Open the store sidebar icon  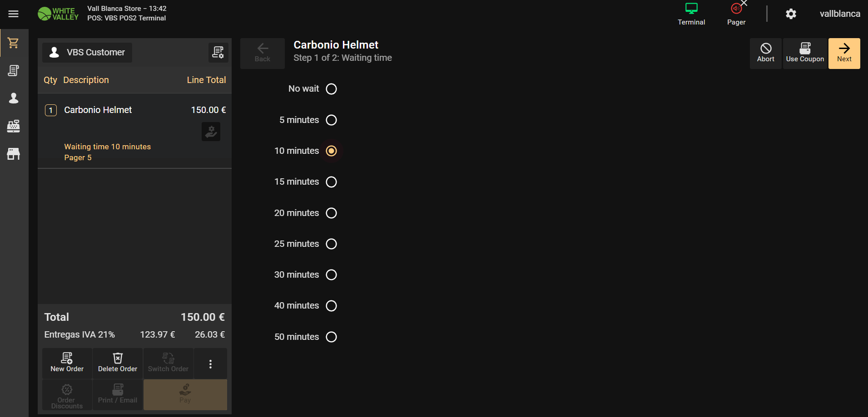14,154
